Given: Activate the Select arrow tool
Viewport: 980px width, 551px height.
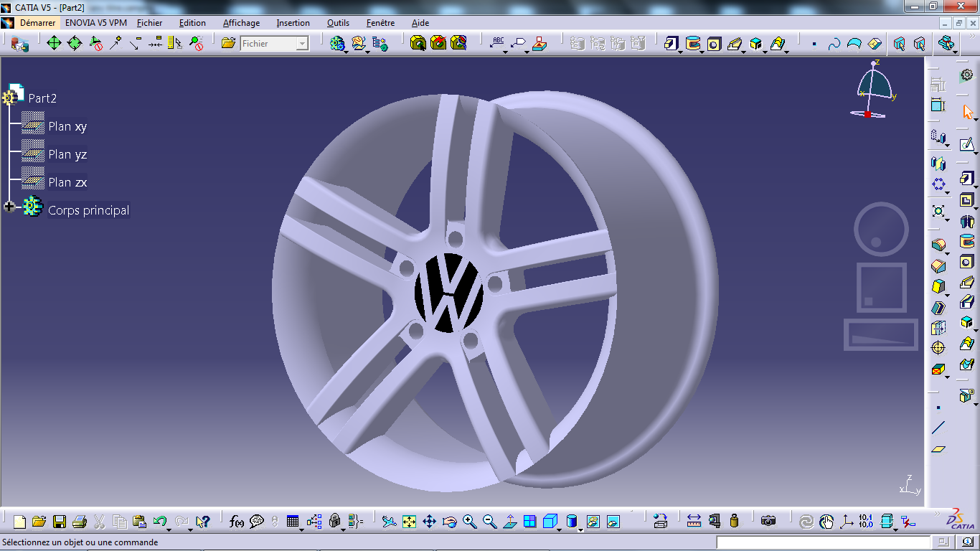Looking at the screenshot, I should click(967, 113).
